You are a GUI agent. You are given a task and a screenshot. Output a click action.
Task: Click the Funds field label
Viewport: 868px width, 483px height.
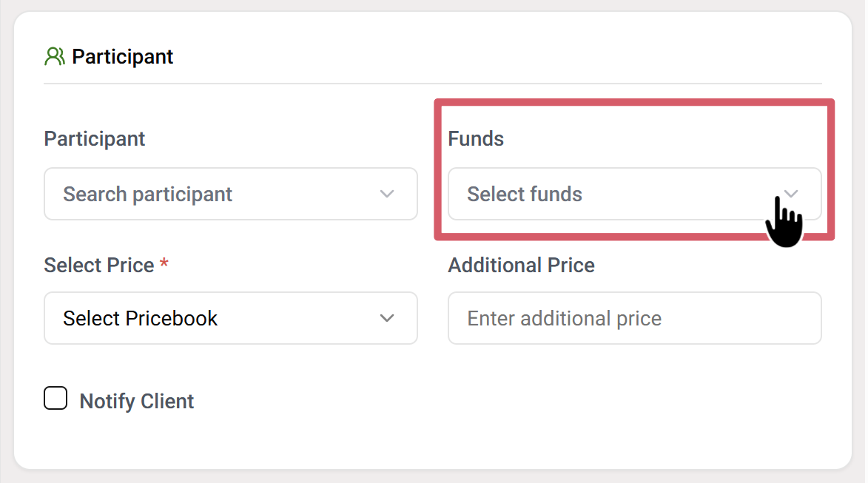[476, 139]
